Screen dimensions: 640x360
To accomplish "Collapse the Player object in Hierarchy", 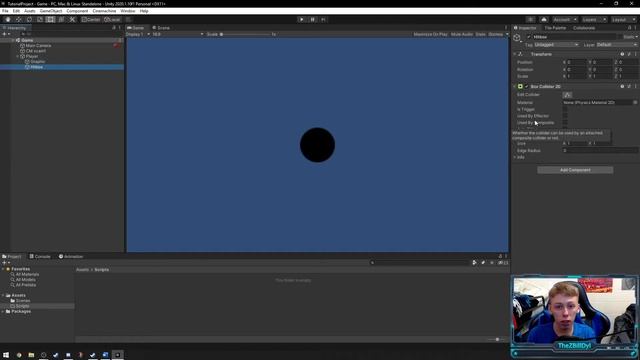I will point(18,56).
